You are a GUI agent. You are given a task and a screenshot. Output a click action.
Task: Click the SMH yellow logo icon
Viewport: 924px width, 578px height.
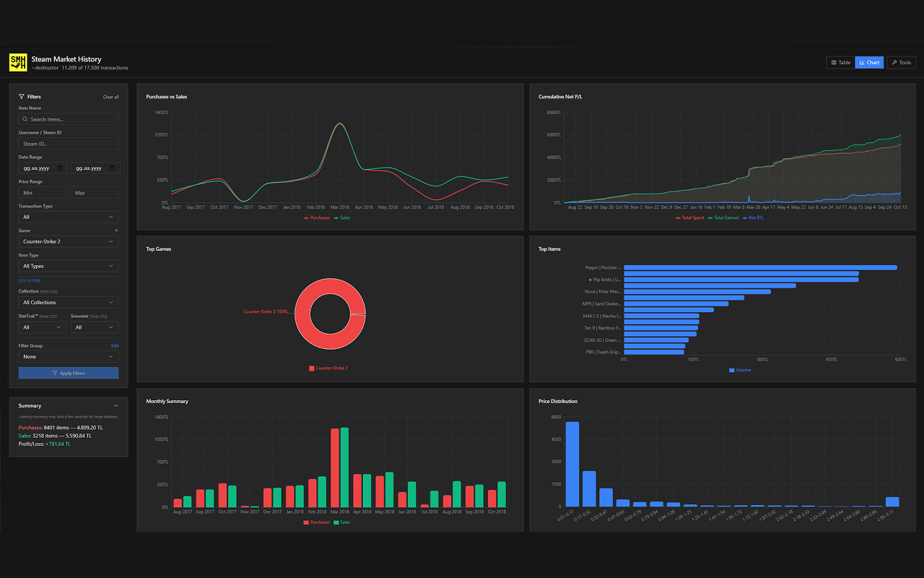pyautogui.click(x=18, y=63)
